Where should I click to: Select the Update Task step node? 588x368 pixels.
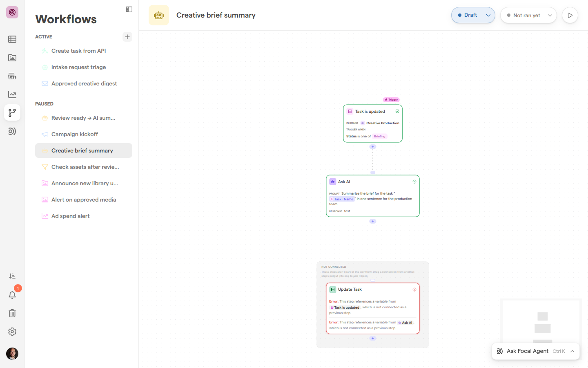point(373,308)
